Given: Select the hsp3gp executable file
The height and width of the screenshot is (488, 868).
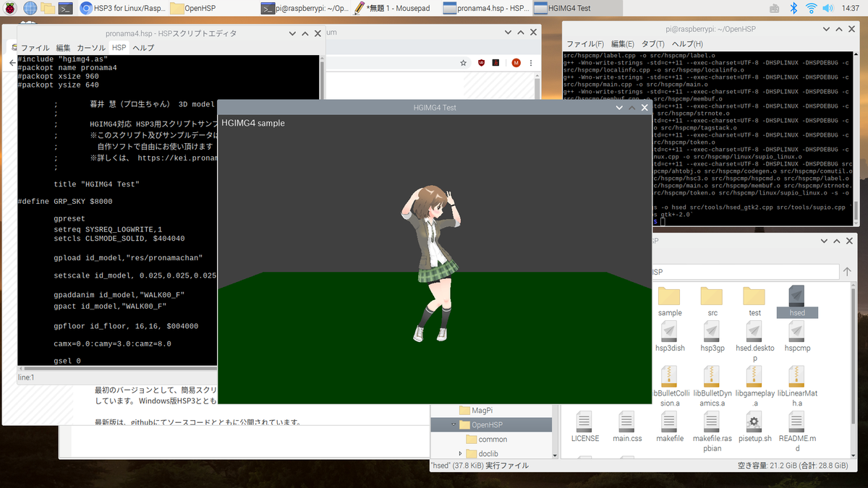Looking at the screenshot, I should 712,337.
